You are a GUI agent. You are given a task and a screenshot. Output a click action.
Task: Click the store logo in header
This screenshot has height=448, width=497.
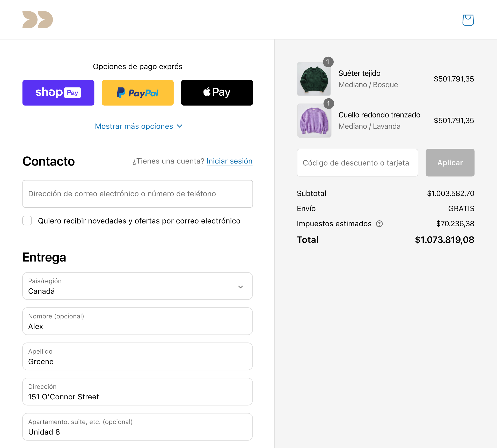pos(38,20)
